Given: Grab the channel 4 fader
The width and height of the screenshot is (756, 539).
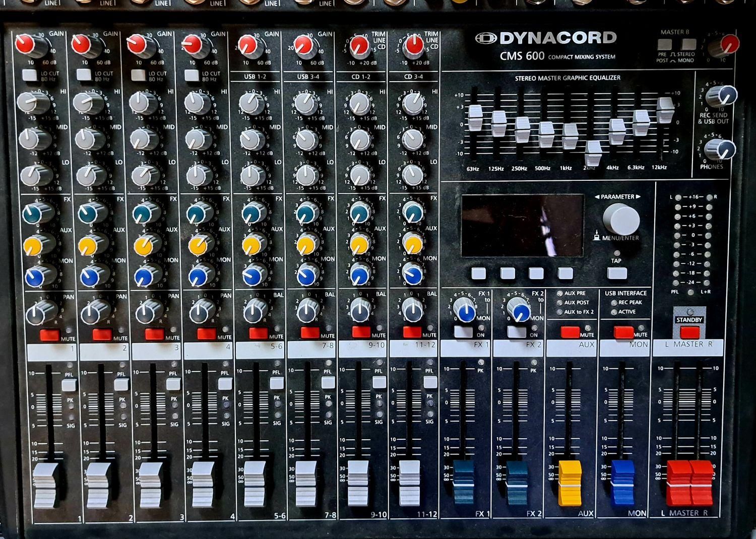Looking at the screenshot, I should pos(204,484).
